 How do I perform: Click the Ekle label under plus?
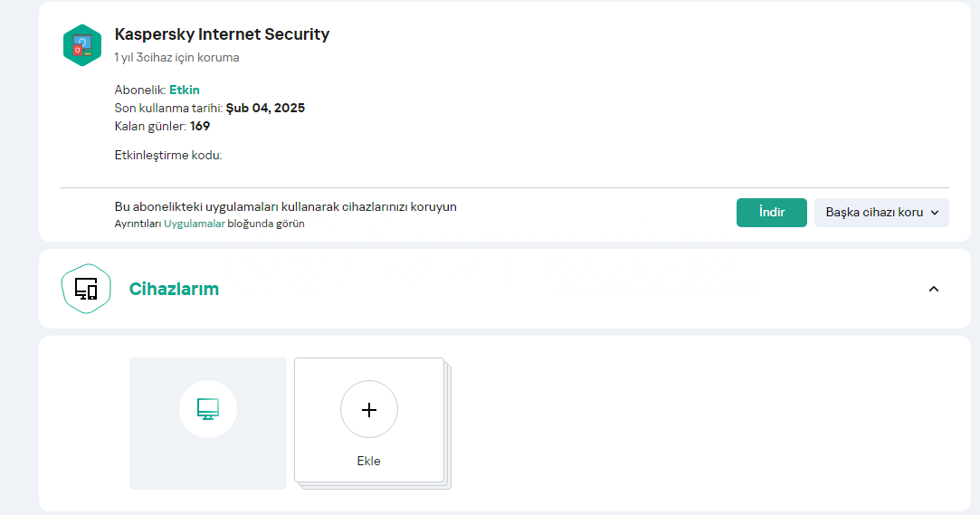coord(369,461)
